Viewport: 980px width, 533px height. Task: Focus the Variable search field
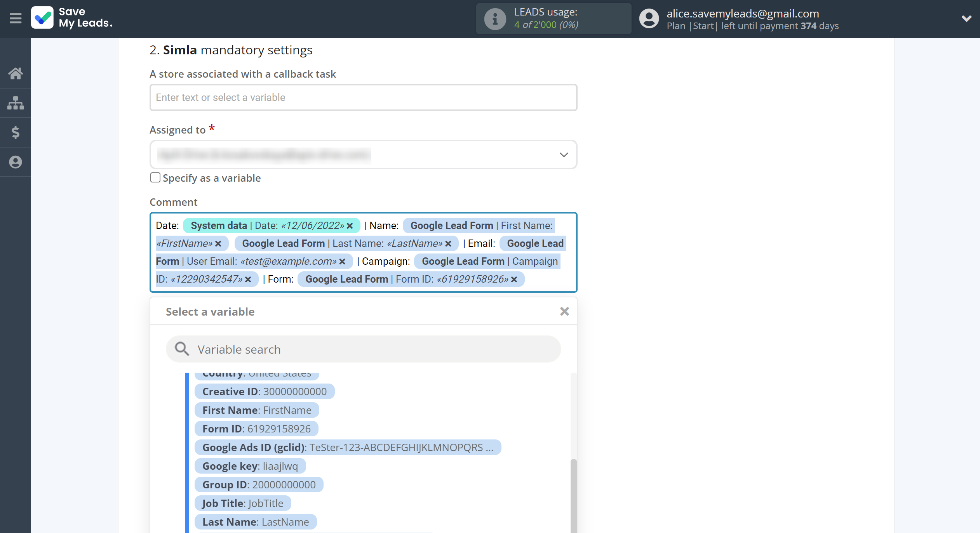363,349
